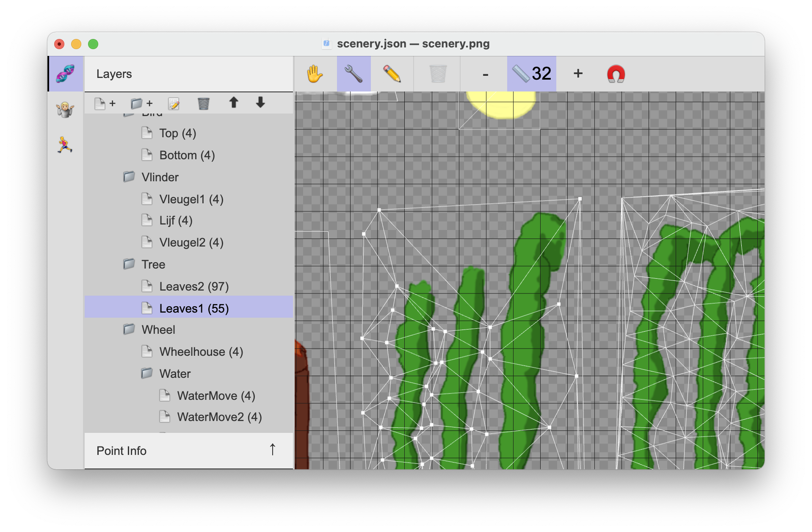Select the pencil draw tool
The height and width of the screenshot is (532, 812).
(392, 74)
